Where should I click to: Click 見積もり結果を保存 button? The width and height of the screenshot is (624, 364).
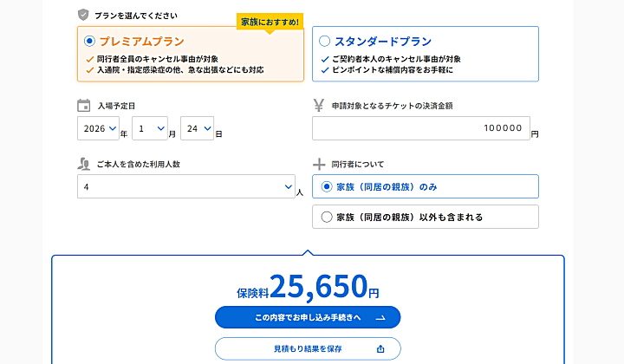pos(308,349)
